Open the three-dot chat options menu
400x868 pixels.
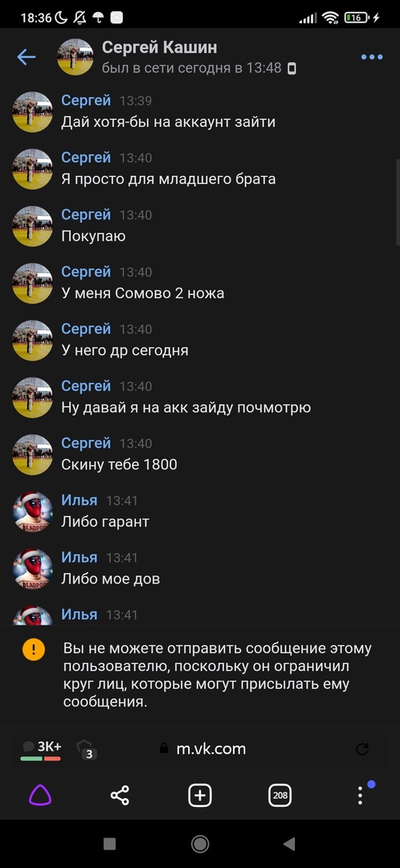[x=372, y=57]
